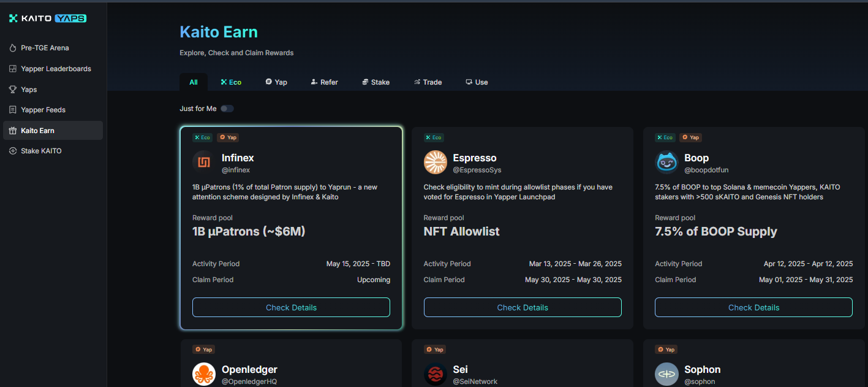868x387 pixels.
Task: Switch to the Stake tab
Action: 376,82
